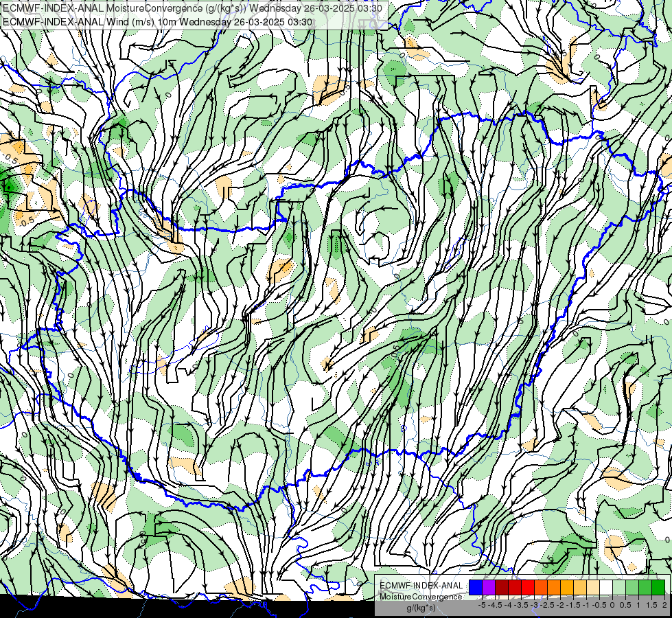The height and width of the screenshot is (618, 672).
Task: Click the blue legend swatch left of -5
Action: tap(476, 587)
